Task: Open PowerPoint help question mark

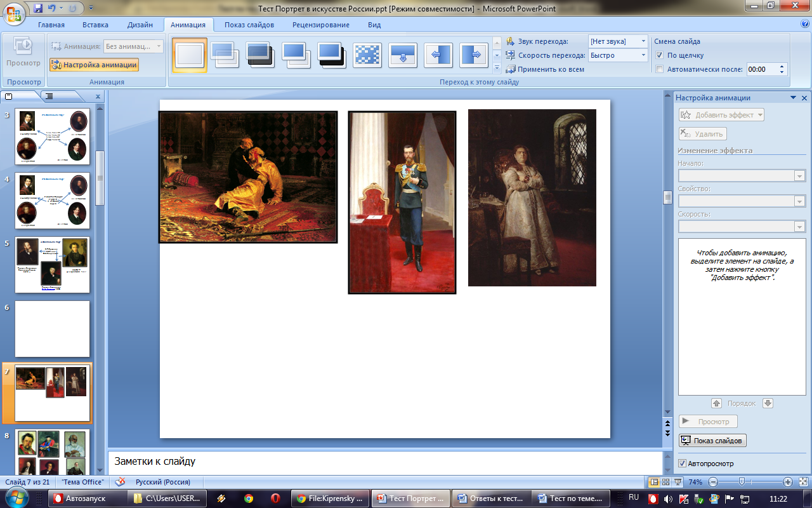Action: coord(804,24)
